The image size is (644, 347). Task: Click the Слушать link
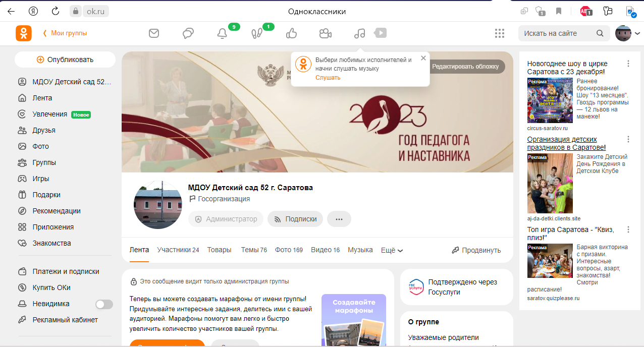pos(328,78)
